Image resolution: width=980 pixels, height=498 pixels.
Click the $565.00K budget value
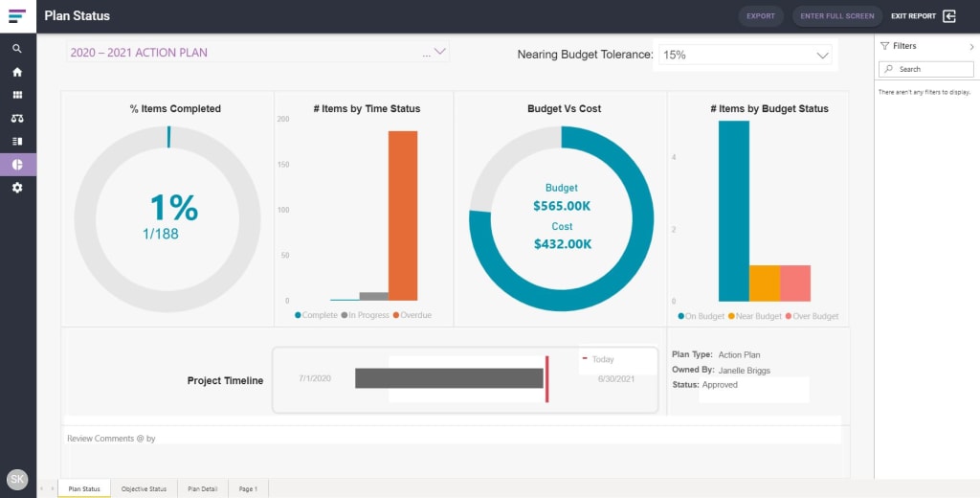(x=561, y=206)
